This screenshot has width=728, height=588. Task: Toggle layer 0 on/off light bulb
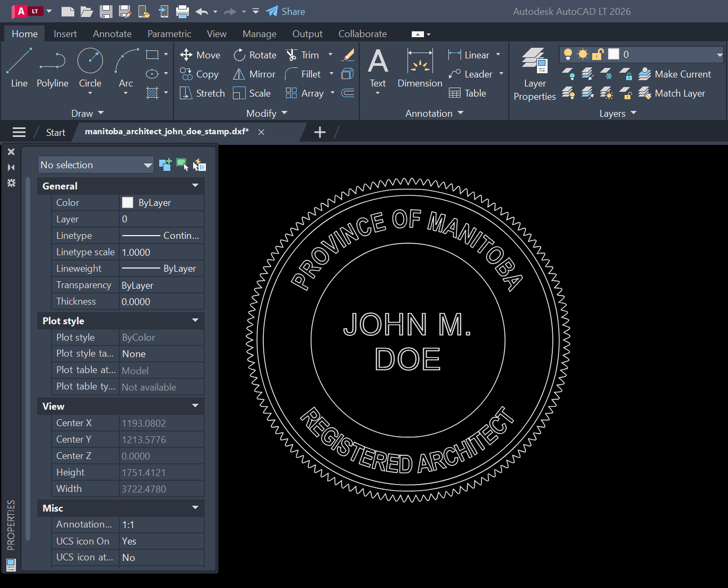click(568, 54)
